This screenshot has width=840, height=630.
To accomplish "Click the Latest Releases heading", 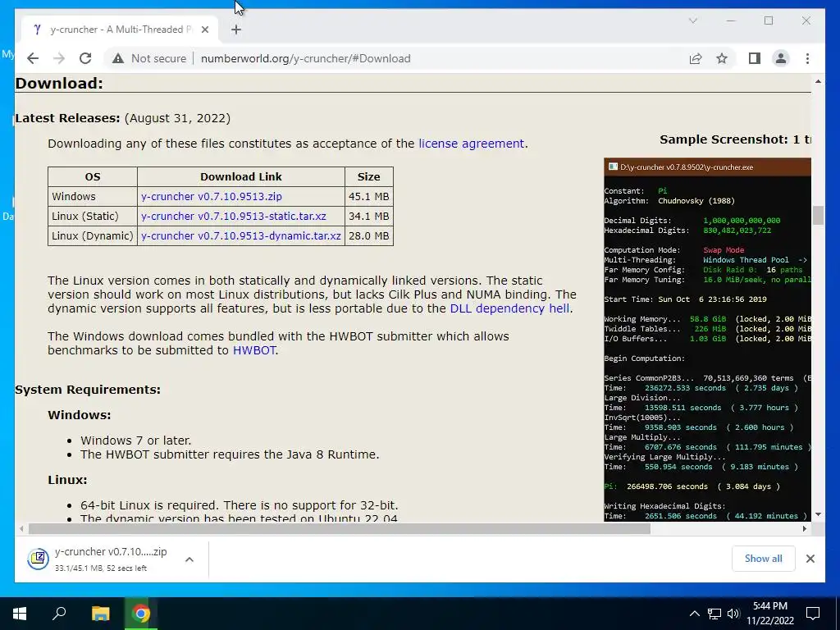I will [67, 118].
